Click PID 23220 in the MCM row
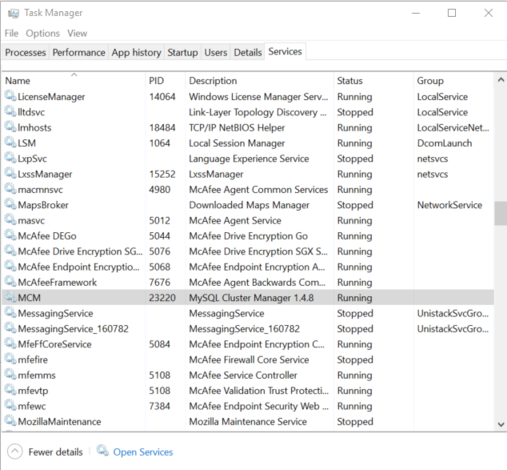Viewport: 507px width, 470px height. [x=162, y=298]
